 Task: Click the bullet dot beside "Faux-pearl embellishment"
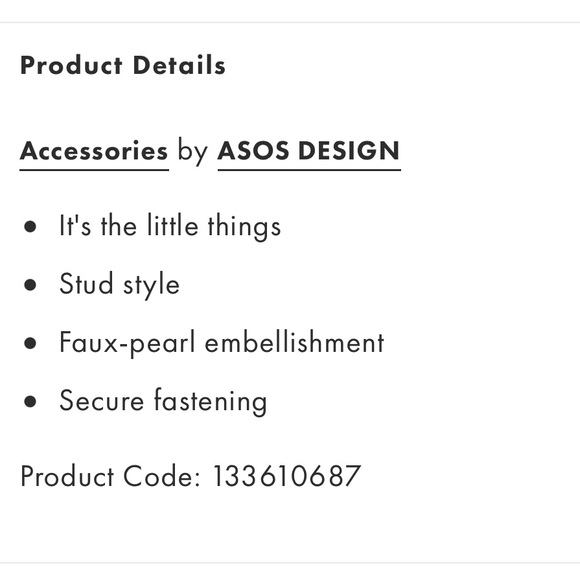30,343
